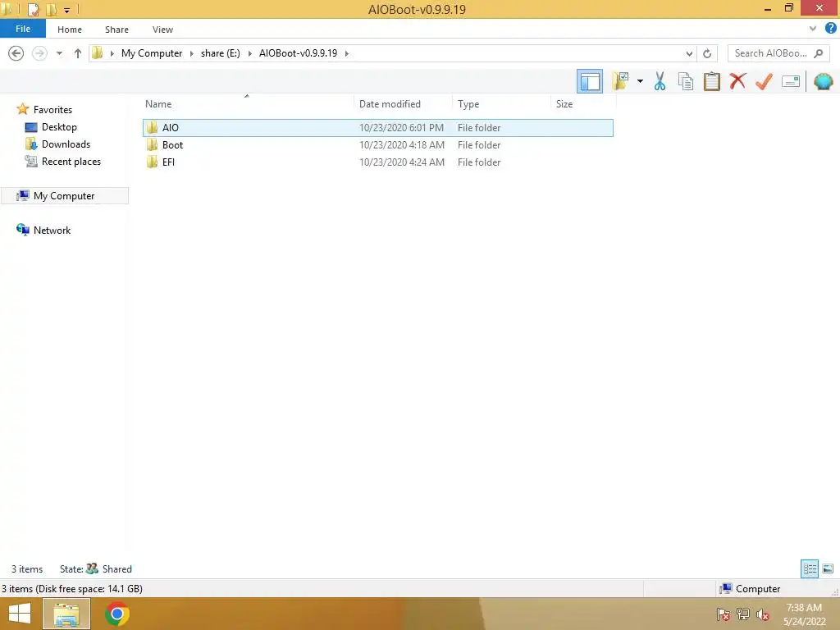Click the File Explorer taskbar icon
Image resolution: width=840 pixels, height=630 pixels.
[66, 614]
